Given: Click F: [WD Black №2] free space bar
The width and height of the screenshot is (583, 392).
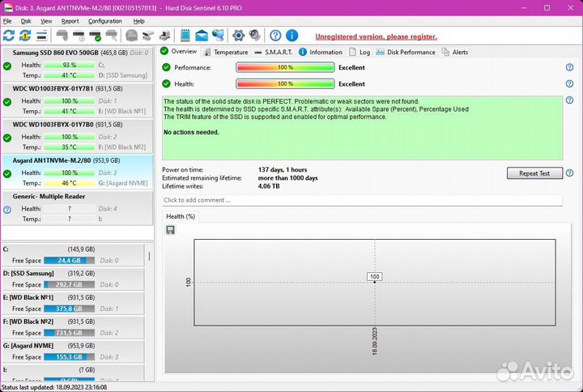Looking at the screenshot, I should 69,333.
